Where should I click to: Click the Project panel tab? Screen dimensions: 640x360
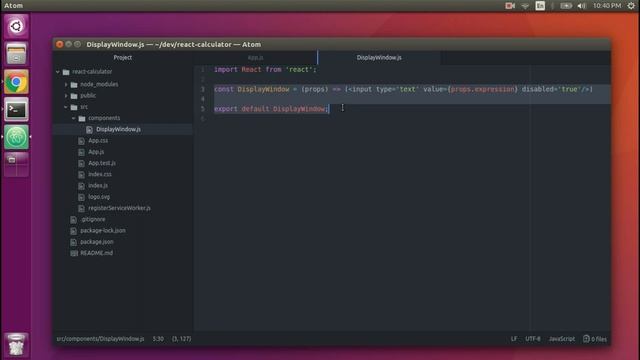tap(122, 58)
